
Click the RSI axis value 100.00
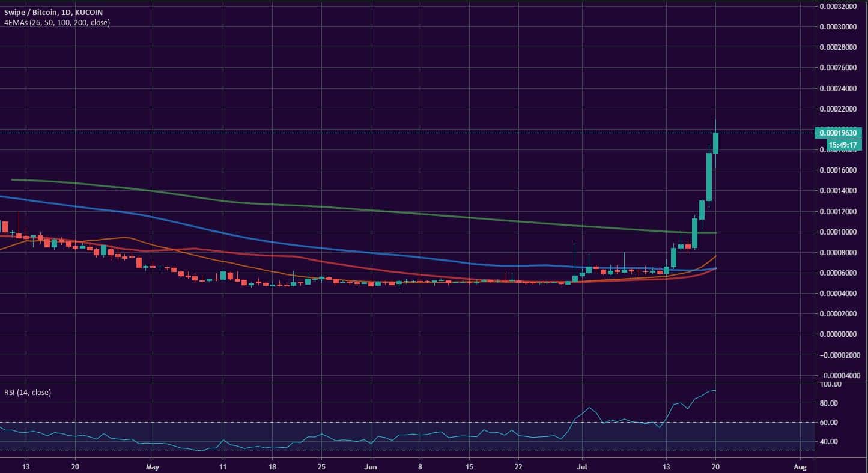pos(830,384)
